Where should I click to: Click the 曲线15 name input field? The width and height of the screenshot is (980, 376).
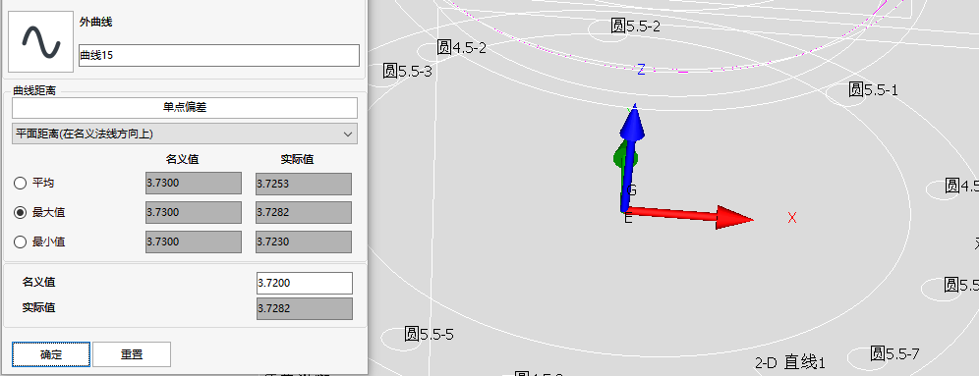pos(219,56)
